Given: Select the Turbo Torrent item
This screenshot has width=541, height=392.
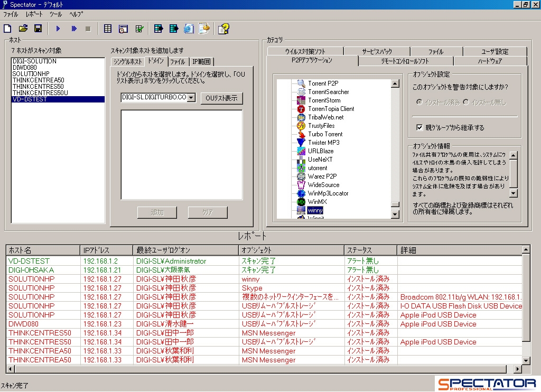Looking at the screenshot, I should [325, 134].
